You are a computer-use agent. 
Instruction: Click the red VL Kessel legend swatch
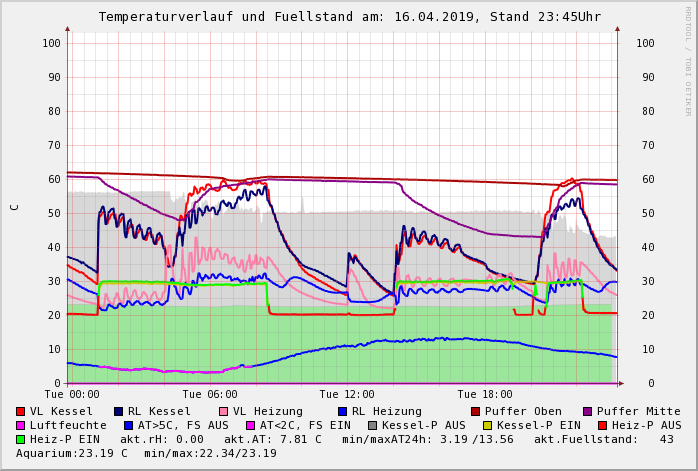pos(21,411)
